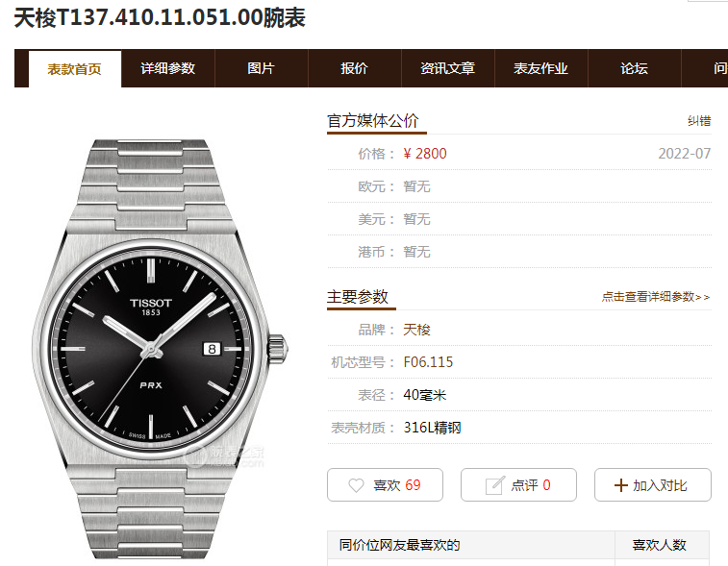Image resolution: width=728 pixels, height=566 pixels.
Task: Open the 资讯文章 tab
Action: [448, 68]
